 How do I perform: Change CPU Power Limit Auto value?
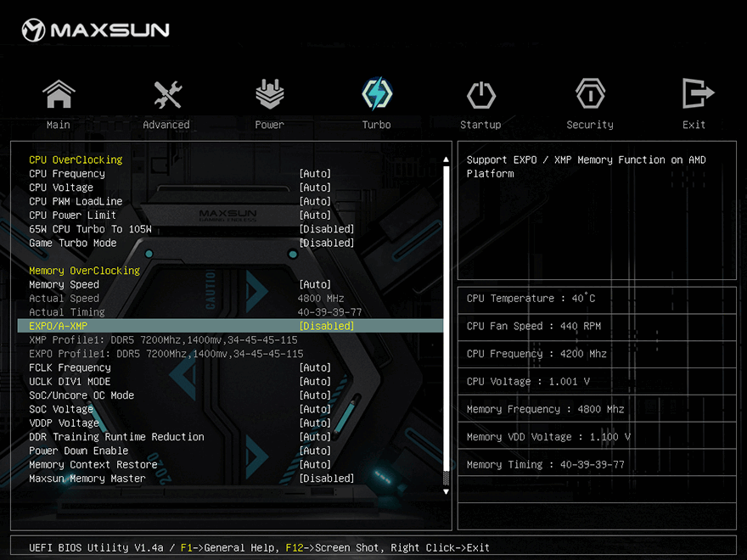coord(315,216)
